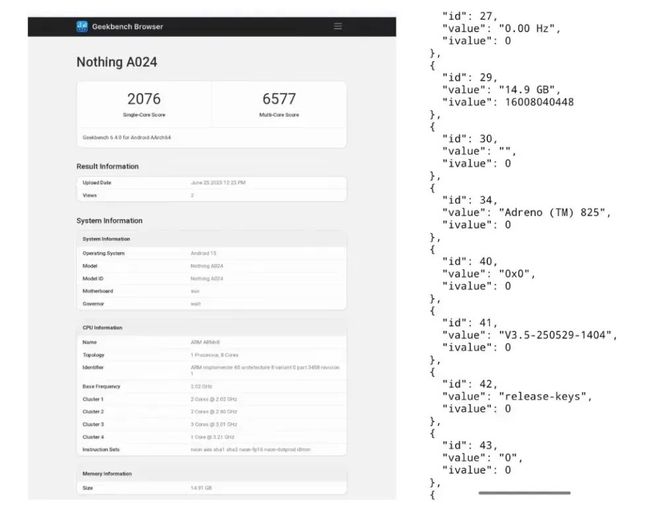Click the Instruction Sets row

point(211,450)
